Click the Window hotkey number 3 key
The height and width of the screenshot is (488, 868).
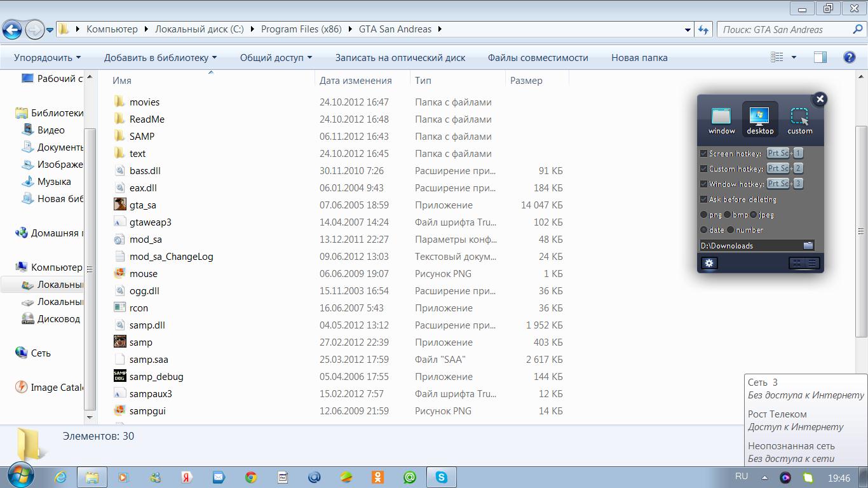click(799, 184)
